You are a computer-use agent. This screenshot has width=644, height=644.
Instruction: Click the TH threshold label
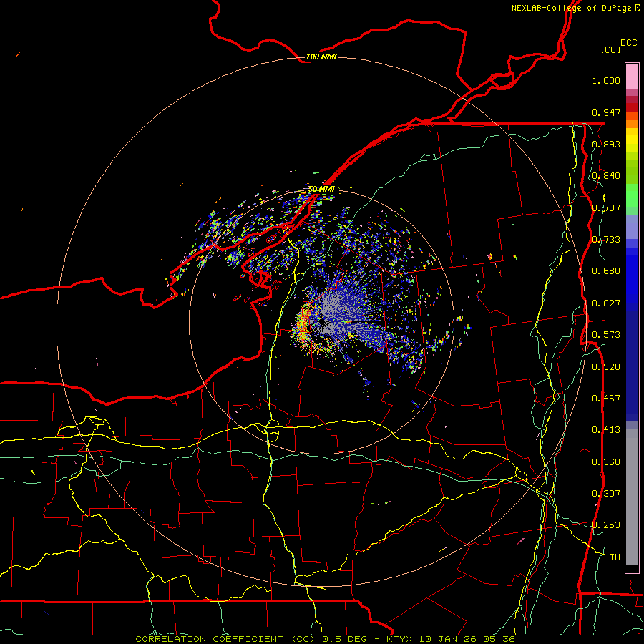(615, 557)
